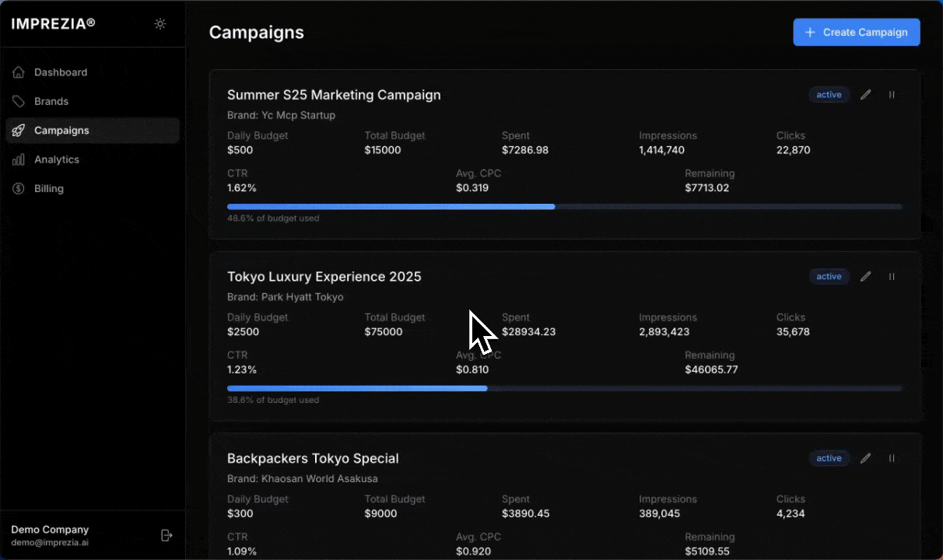Navigate to Billing in the sidebar
Screen dimensions: 943x560
(x=49, y=188)
